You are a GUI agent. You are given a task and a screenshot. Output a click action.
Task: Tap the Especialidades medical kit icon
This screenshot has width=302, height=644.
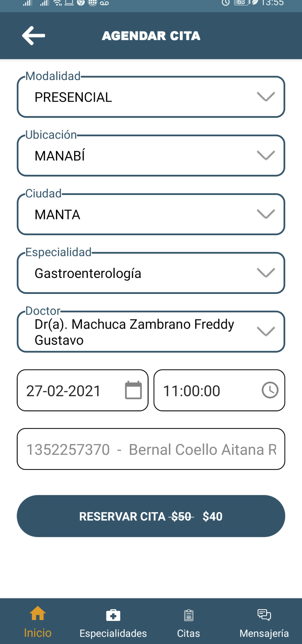(113, 615)
